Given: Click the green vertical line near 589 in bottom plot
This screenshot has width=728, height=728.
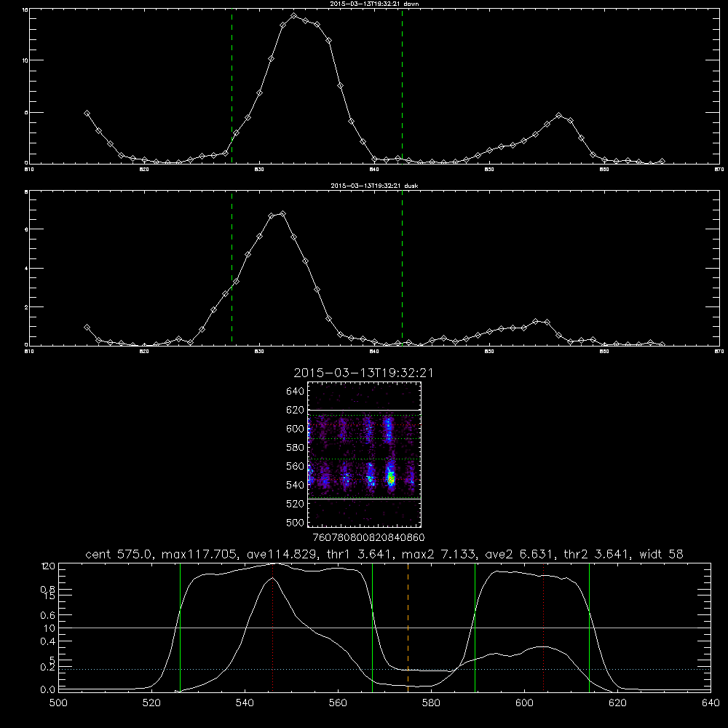Looking at the screenshot, I should coord(475,628).
